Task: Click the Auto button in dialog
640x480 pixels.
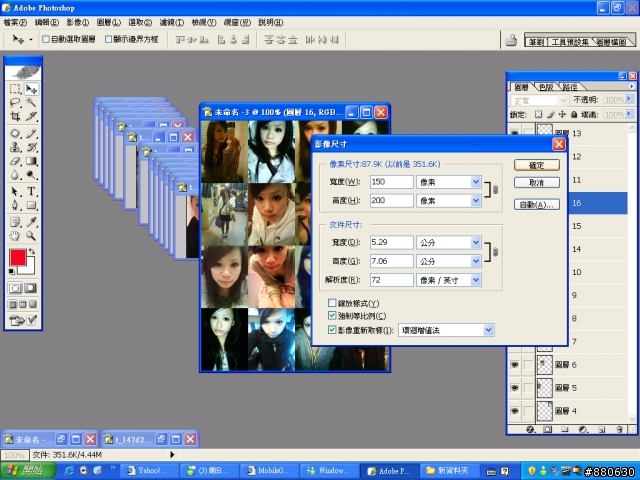Action: click(x=537, y=204)
